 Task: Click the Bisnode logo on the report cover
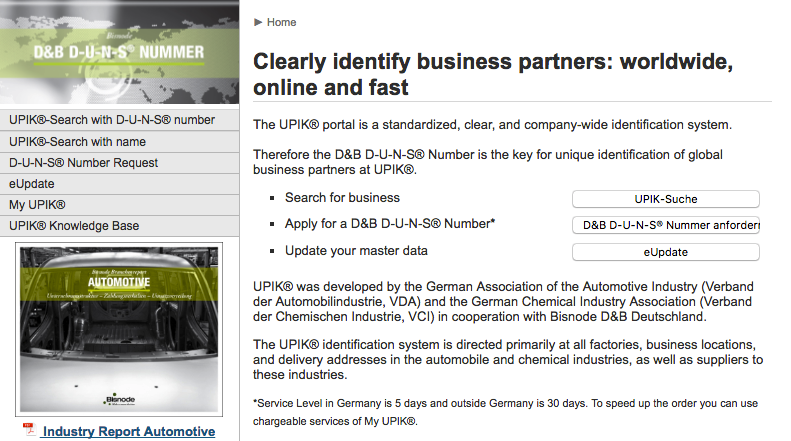click(x=120, y=399)
